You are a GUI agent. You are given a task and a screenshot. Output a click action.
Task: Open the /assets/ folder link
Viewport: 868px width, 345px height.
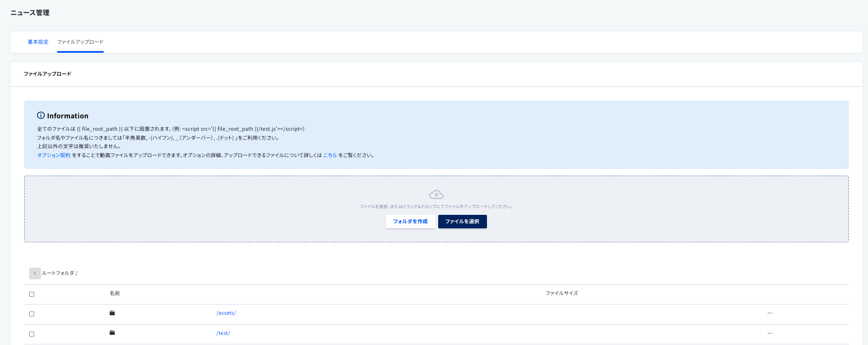[x=226, y=313]
